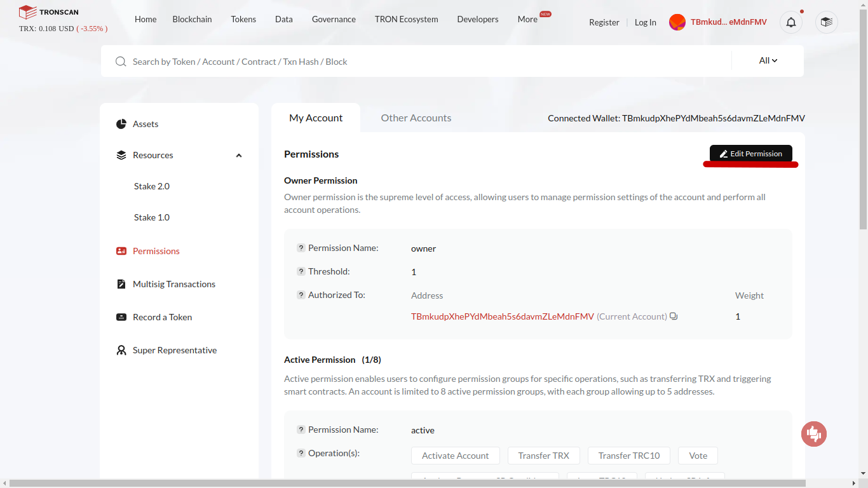The height and width of the screenshot is (488, 868).
Task: Open the Data menu
Action: tap(284, 19)
